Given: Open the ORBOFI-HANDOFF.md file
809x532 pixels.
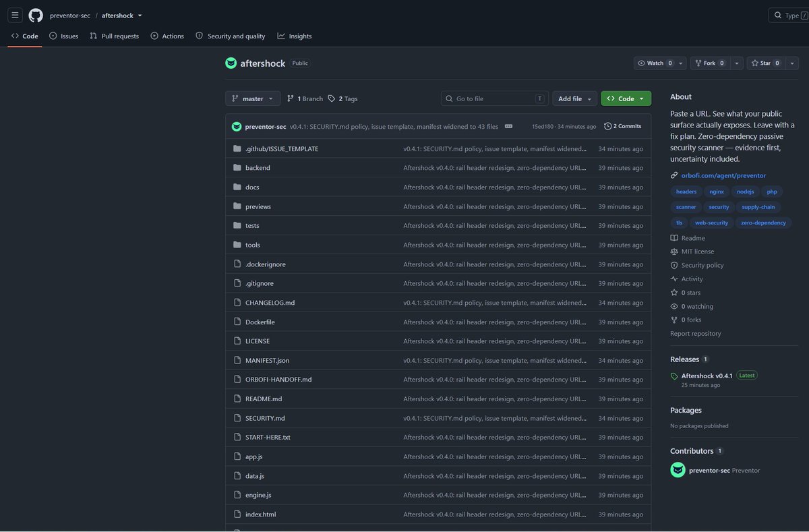Looking at the screenshot, I should tap(278, 380).
